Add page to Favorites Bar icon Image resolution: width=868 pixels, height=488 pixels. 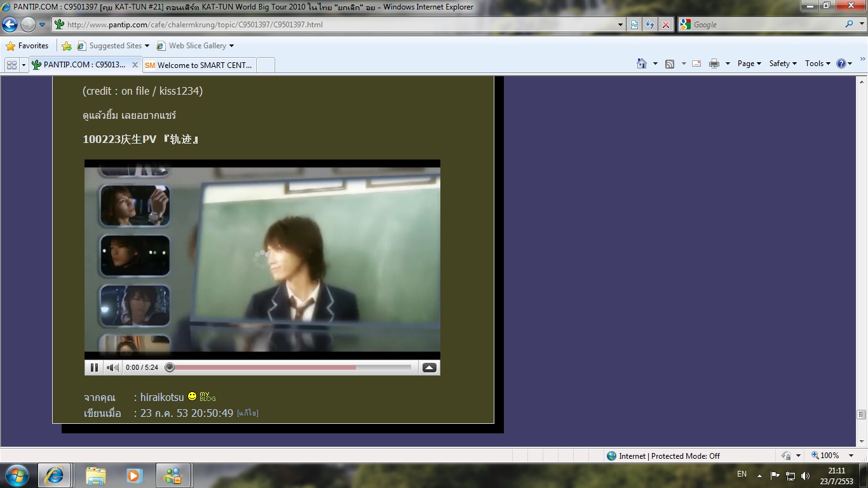point(66,46)
